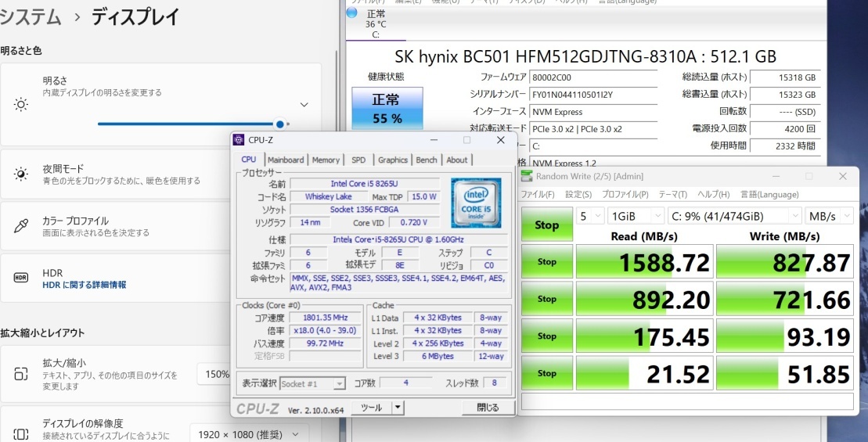This screenshot has height=442, width=868.
Task: Switch to the Bench tab
Action: [427, 160]
